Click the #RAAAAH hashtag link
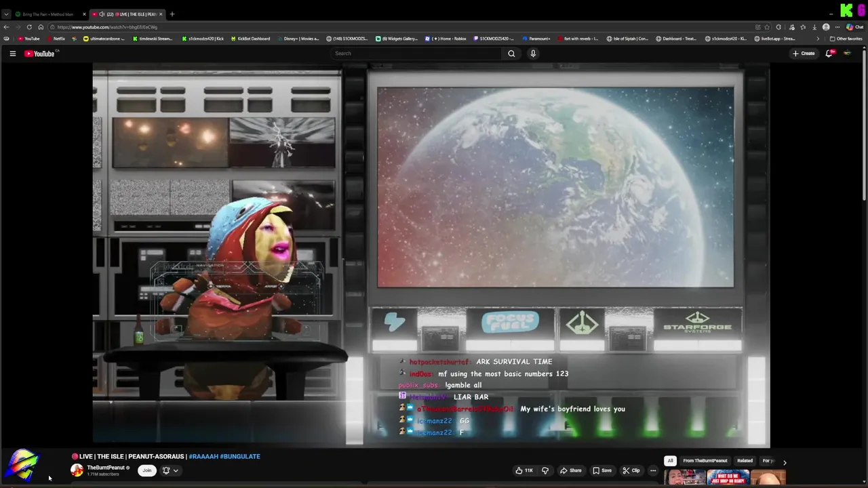This screenshot has height=488, width=868. [x=203, y=457]
